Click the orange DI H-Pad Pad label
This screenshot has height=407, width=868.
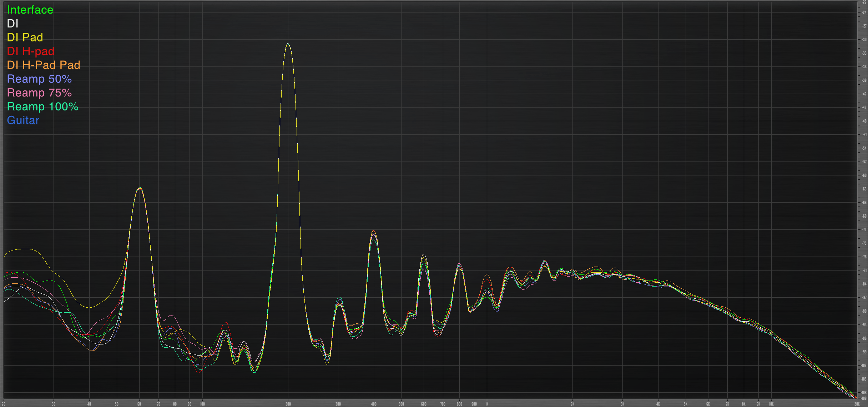coord(44,65)
